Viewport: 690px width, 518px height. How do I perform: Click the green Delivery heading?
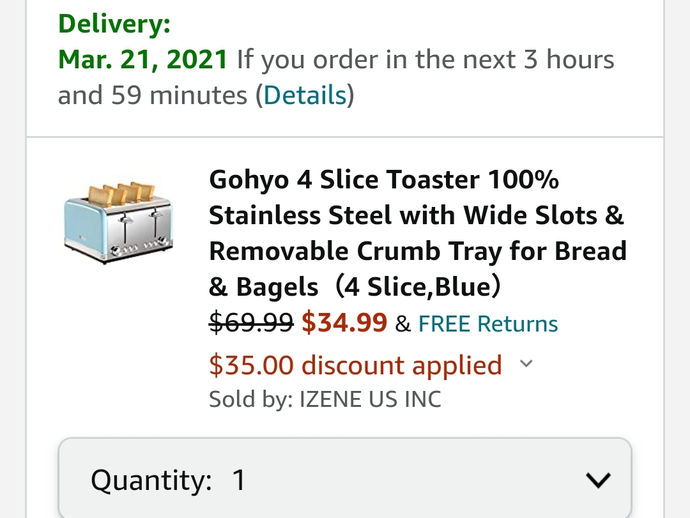coord(114,23)
